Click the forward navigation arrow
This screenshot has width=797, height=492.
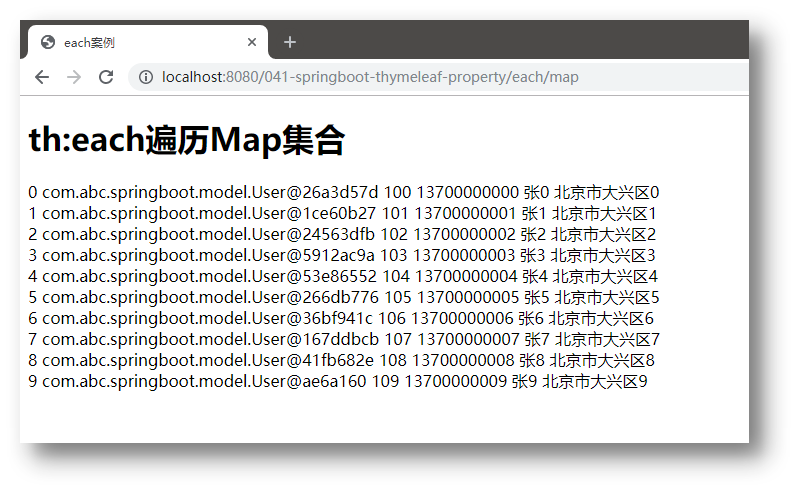click(73, 77)
